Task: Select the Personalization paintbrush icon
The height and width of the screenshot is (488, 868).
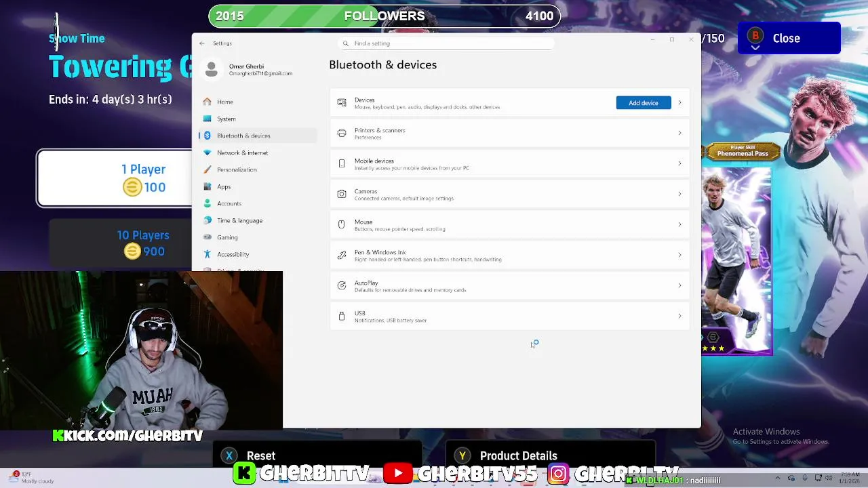Action: tap(208, 169)
